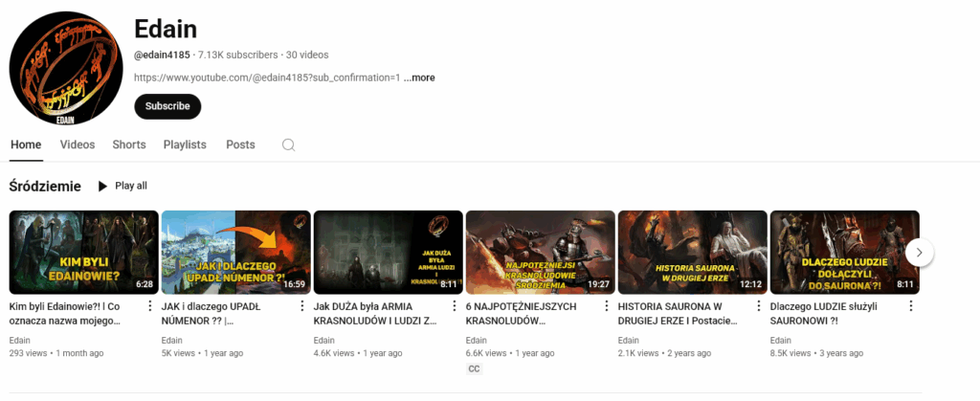Click the 293 views • 1 month ago text
Image resolution: width=980 pixels, height=401 pixels.
tap(56, 353)
